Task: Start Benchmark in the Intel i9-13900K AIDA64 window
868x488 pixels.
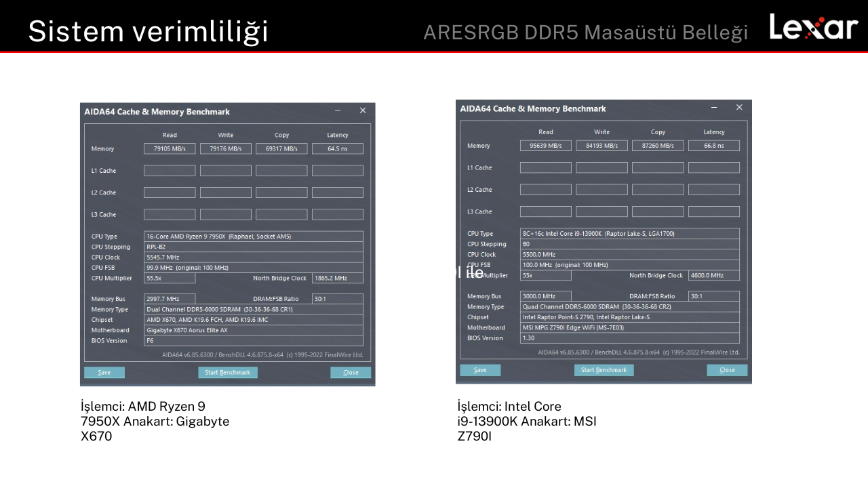Action: [604, 370]
